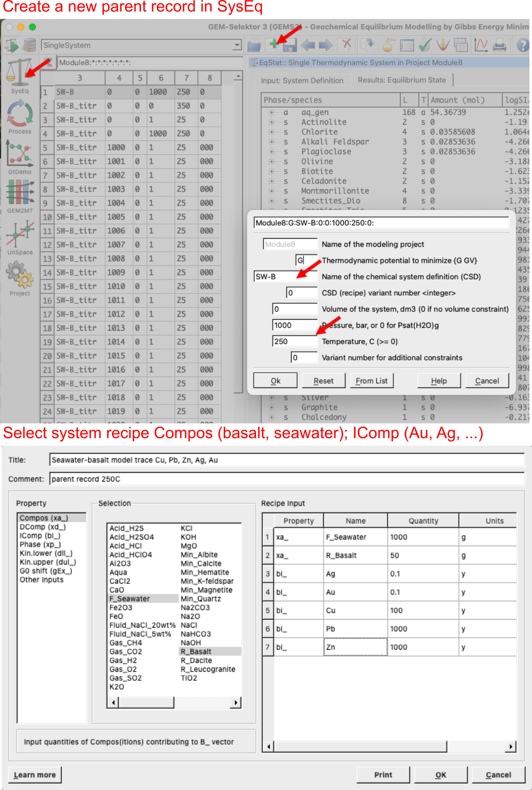
Task: Click the From List button
Action: [x=372, y=381]
